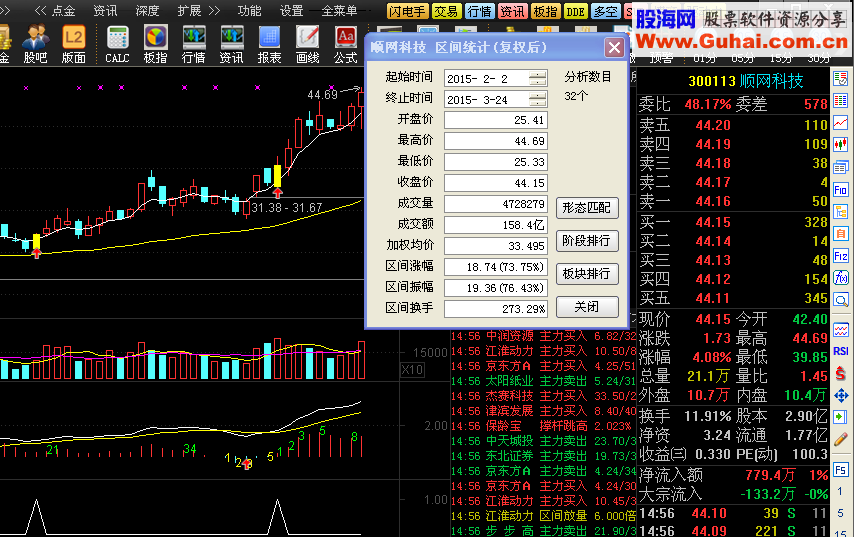Screen dimensions: 854x537
Task: Click the blue four-arrow move icon
Action: click(x=841, y=395)
